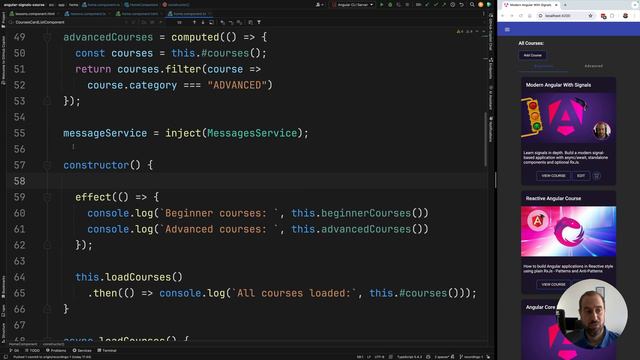The width and height of the screenshot is (640, 360).
Task: Go to next occurrence in find bar
Action: coord(203,22)
